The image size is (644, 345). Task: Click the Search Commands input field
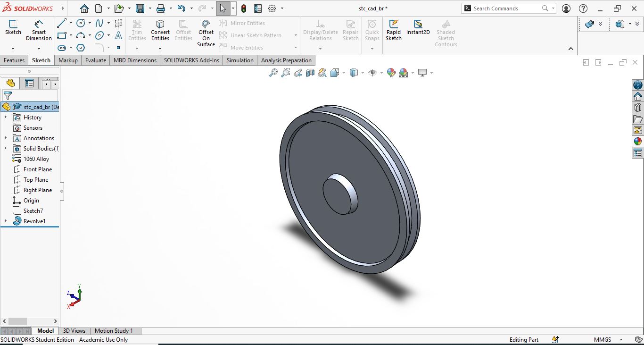[x=505, y=8]
